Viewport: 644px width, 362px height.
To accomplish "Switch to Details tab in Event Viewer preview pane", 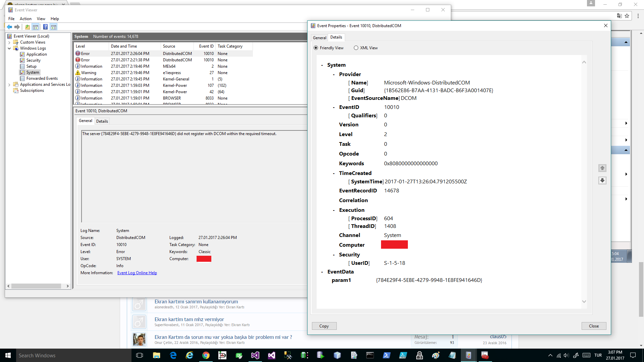I will pyautogui.click(x=102, y=121).
